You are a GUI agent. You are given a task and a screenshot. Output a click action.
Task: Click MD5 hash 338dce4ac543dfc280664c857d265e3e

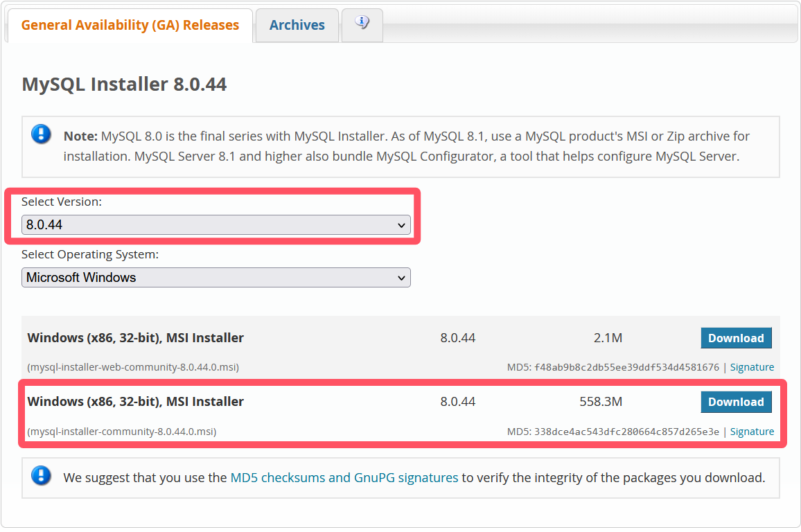627,432
